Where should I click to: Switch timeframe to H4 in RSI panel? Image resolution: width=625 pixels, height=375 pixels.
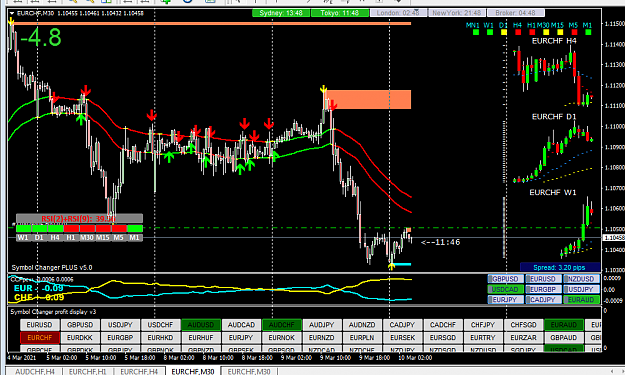pos(55,238)
